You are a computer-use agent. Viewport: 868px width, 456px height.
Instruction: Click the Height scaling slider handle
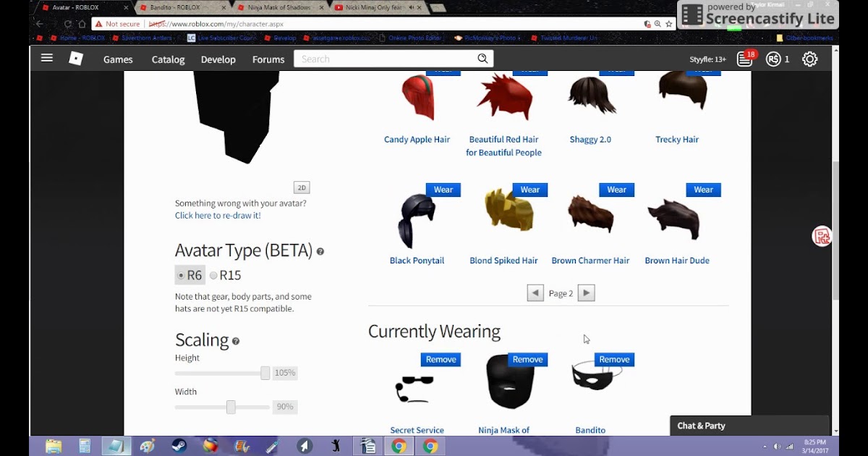pos(265,373)
